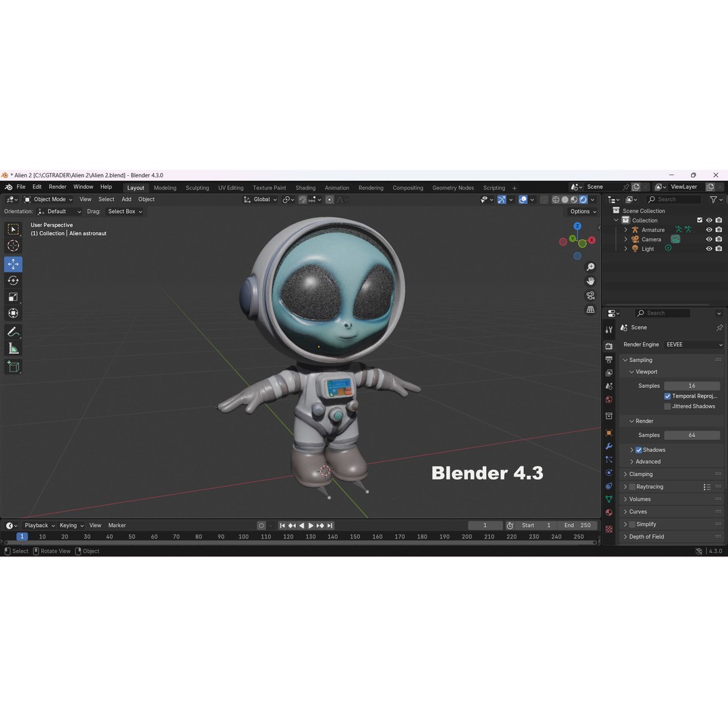Adjust Render Samples value 64

(692, 435)
